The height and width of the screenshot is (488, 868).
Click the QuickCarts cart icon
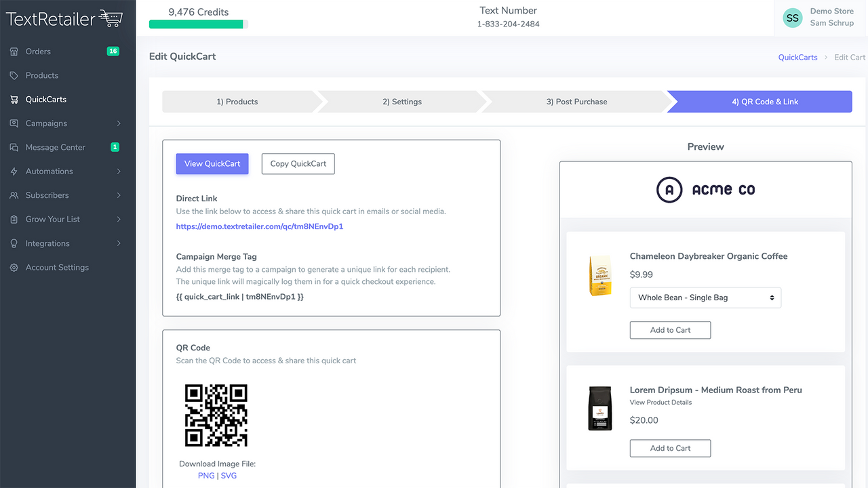(x=14, y=100)
